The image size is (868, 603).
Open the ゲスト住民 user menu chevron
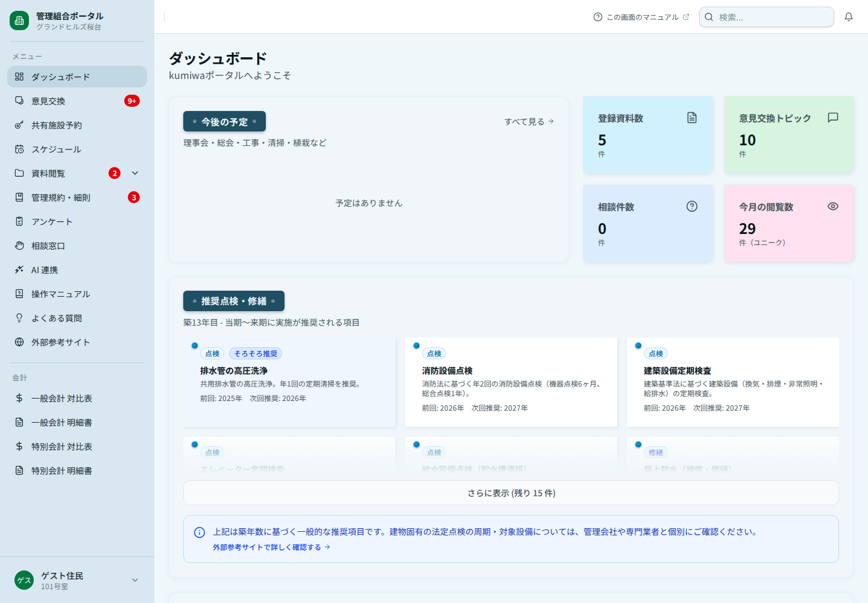[x=135, y=580]
